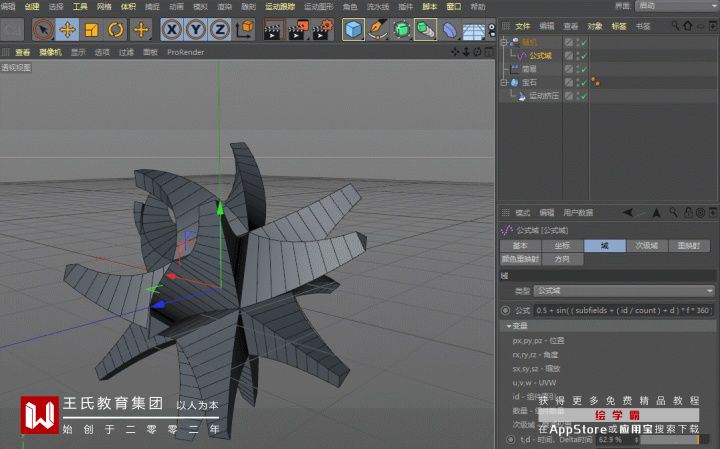Screen dimensions: 720x449
Task: Open the Spline Pen tool
Action: click(x=377, y=30)
